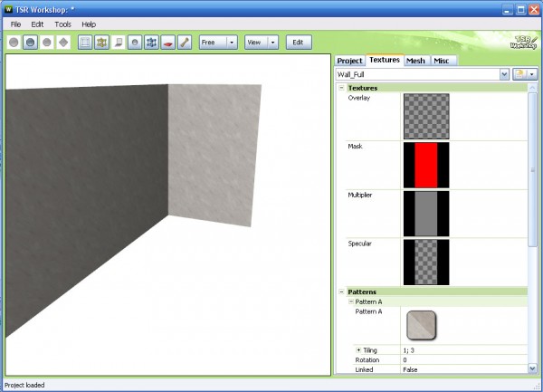Click the red floor plane icon
Viewport: 543px width, 392px height.
167,43
